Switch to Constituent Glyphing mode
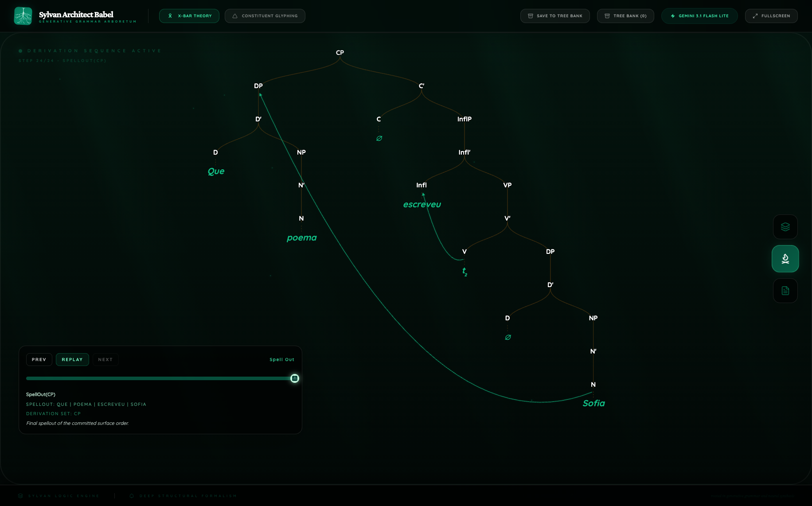Image resolution: width=812 pixels, height=506 pixels. tap(265, 16)
